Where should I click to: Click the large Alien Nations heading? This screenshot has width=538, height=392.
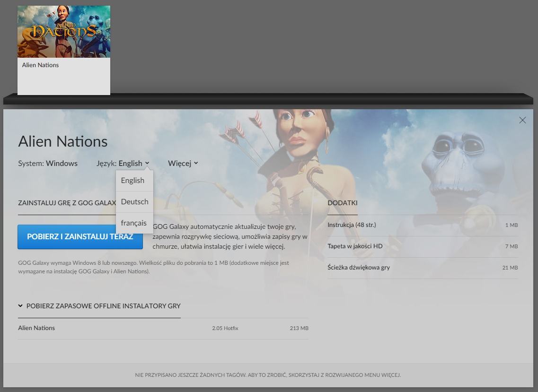(63, 141)
